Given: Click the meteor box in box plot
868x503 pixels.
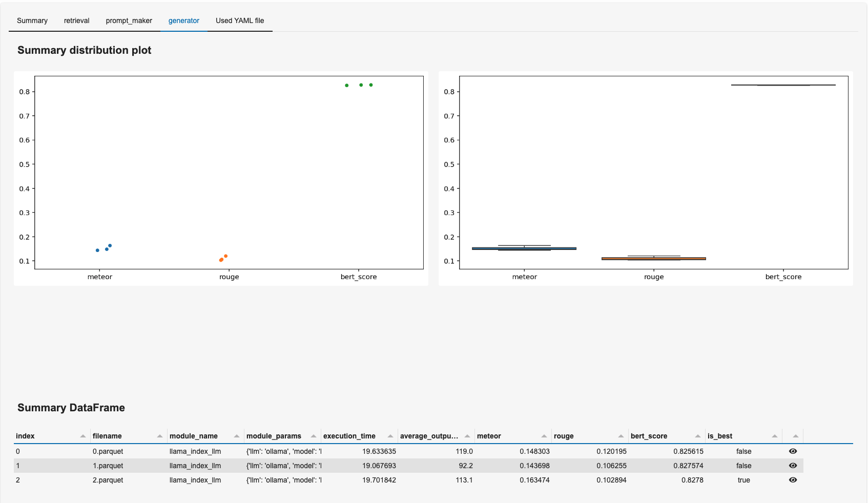Looking at the screenshot, I should (x=524, y=248).
